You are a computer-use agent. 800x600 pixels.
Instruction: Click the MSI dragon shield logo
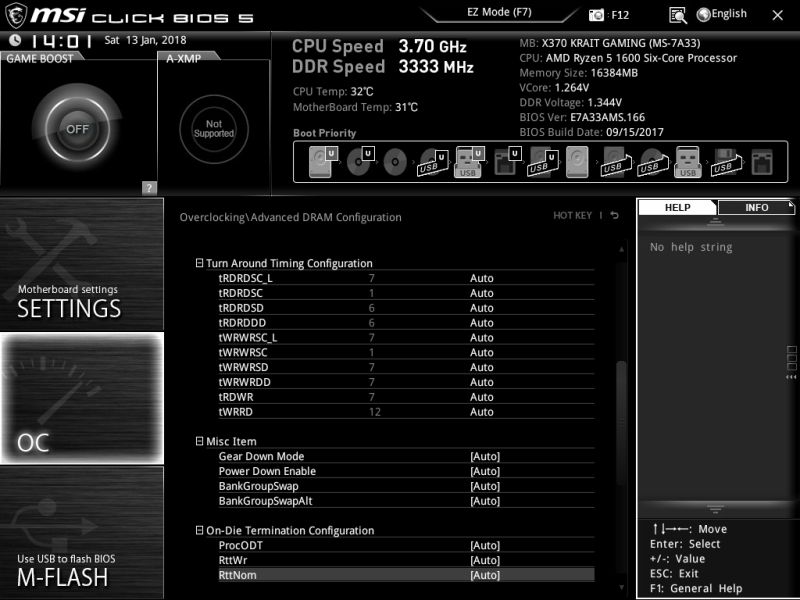pyautogui.click(x=15, y=15)
